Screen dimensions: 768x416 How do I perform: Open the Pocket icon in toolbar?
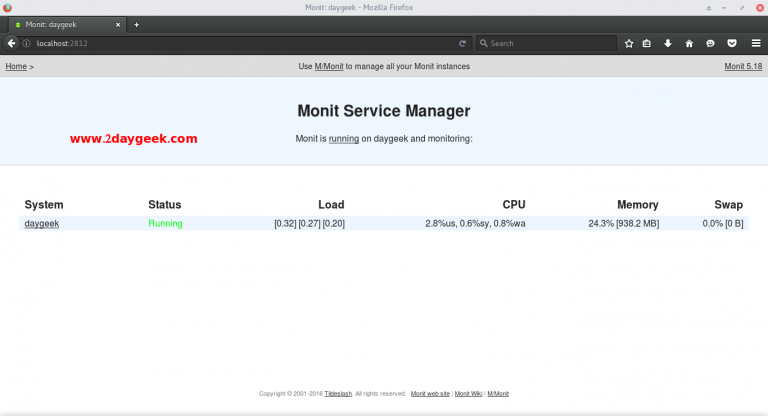(732, 43)
